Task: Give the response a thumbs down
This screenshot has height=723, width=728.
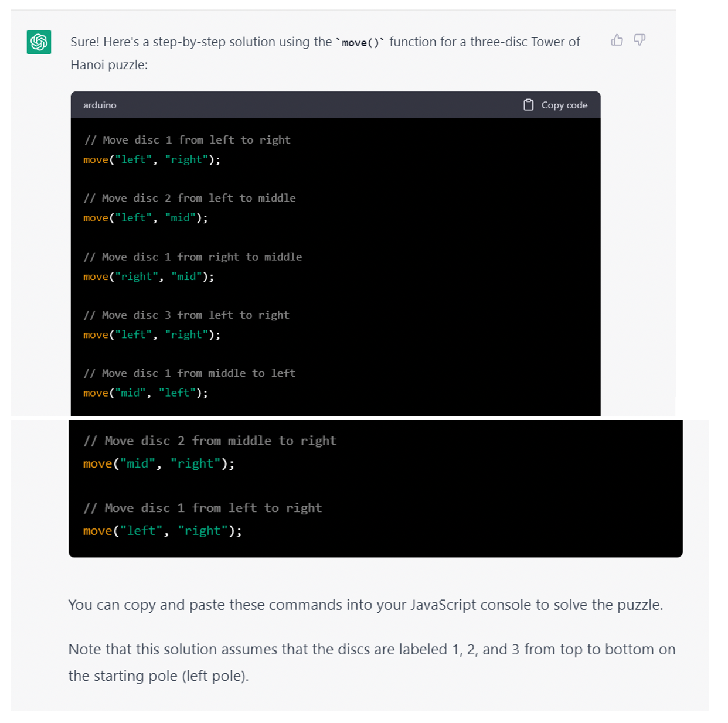Action: pos(639,40)
